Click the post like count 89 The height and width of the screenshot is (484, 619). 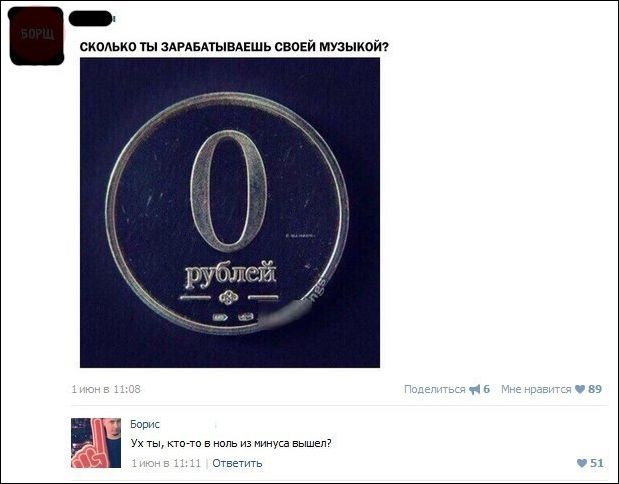(595, 389)
